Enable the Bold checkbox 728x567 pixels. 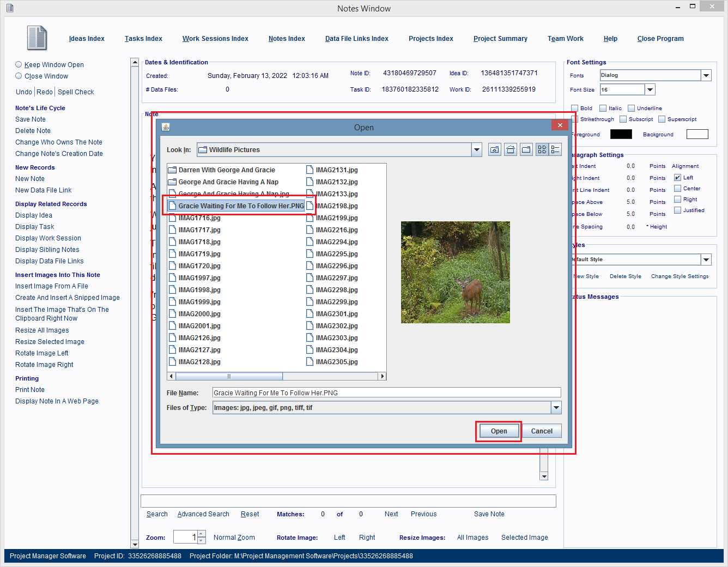574,108
